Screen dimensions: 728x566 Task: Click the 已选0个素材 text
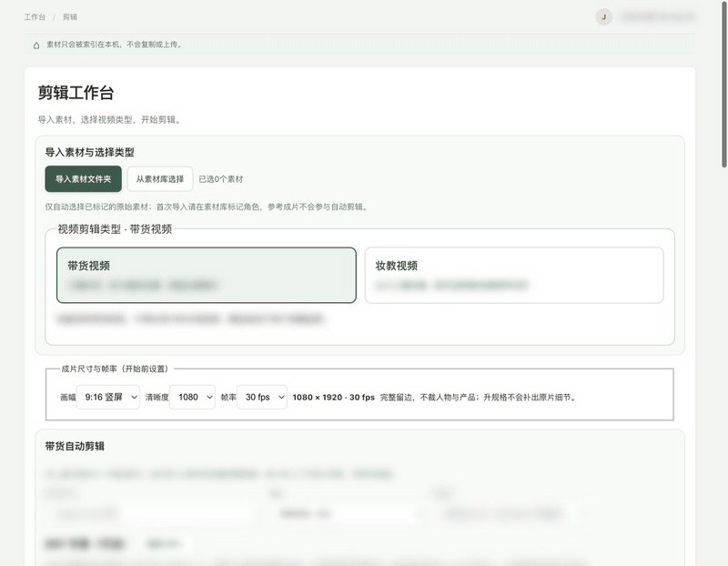point(220,179)
